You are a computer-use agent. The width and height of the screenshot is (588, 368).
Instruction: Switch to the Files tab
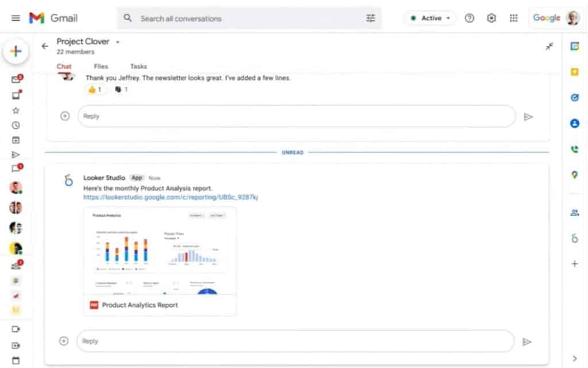[x=101, y=67]
